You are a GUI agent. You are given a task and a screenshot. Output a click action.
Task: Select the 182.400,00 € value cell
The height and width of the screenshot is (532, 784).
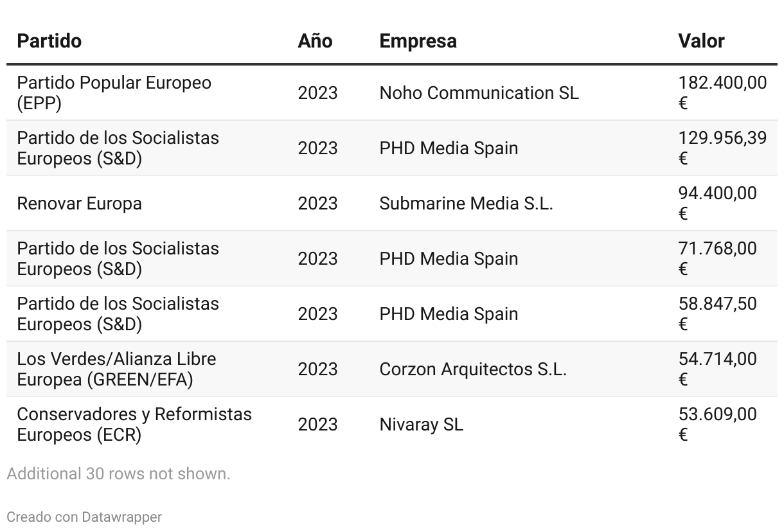click(722, 93)
